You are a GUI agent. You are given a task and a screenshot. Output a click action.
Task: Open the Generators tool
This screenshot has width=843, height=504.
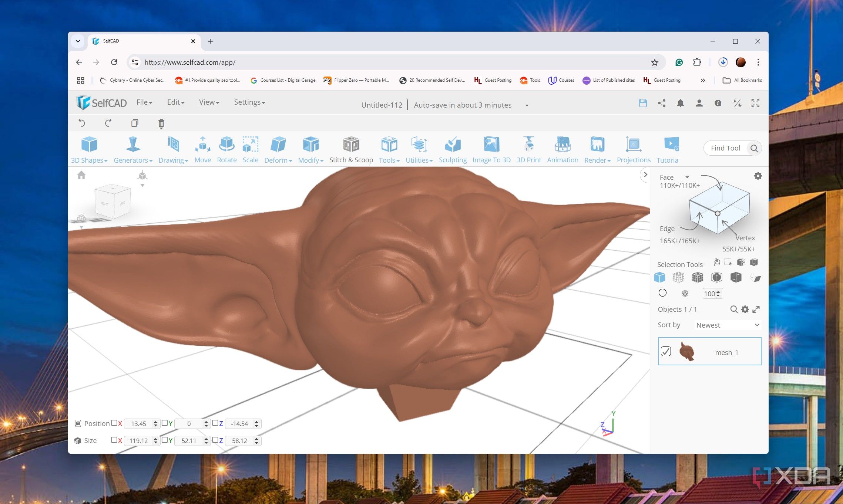133,150
